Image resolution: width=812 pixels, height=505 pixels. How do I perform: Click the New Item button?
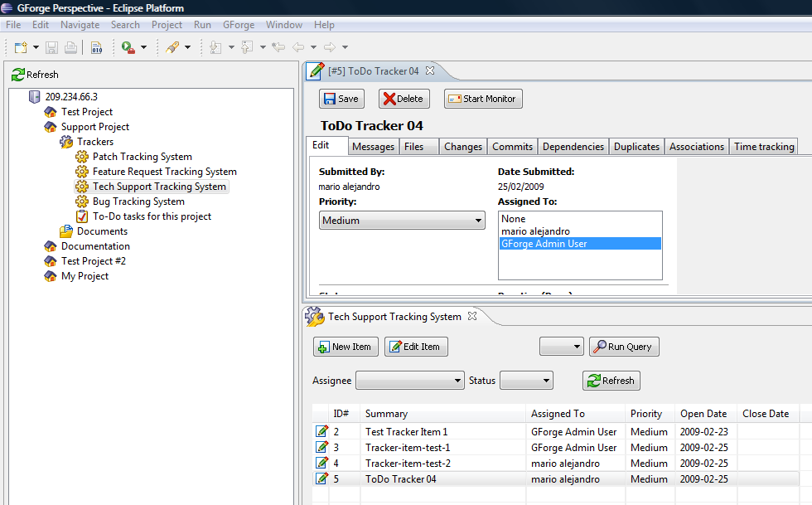346,347
